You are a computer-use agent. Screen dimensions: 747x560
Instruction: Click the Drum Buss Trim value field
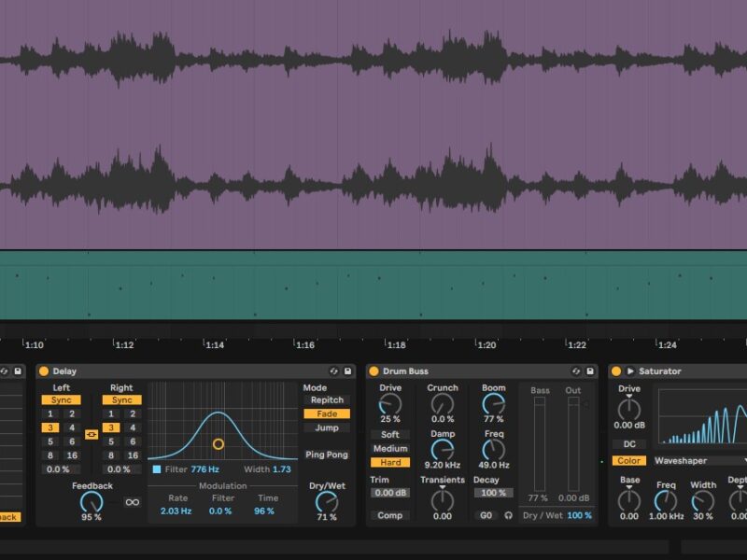pos(390,493)
